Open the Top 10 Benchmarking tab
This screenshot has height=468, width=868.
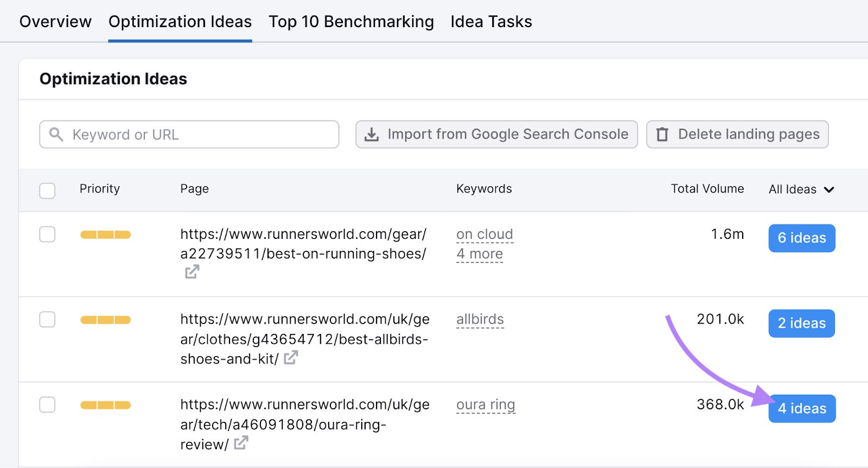tap(351, 22)
